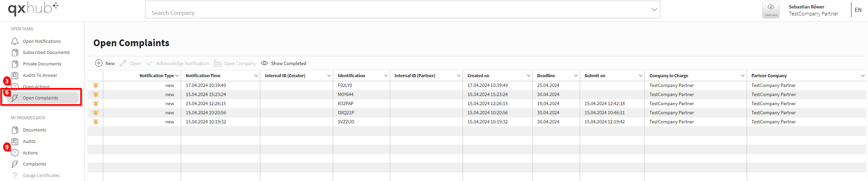Toggle Show Completed eye option

click(284, 63)
